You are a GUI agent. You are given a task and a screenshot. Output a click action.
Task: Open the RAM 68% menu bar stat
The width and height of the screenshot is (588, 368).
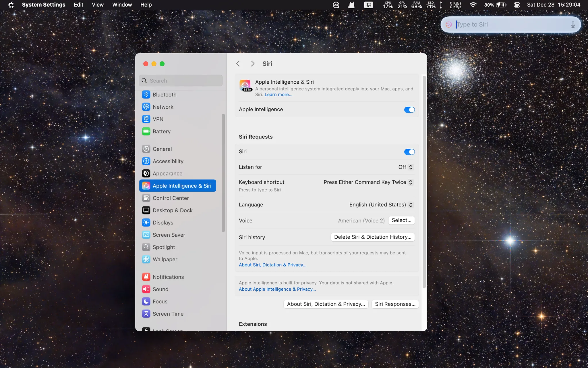point(417,5)
